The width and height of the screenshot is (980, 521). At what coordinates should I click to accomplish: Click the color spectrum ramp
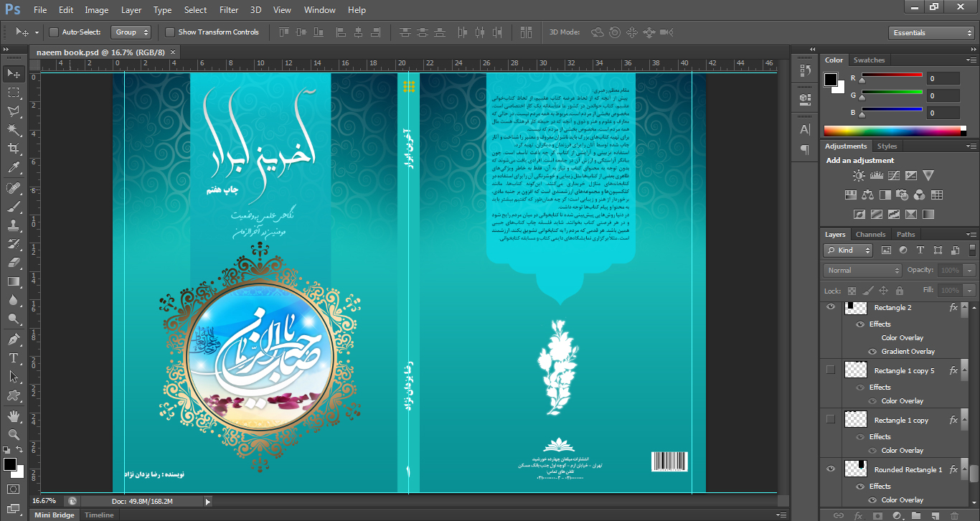pos(894,131)
